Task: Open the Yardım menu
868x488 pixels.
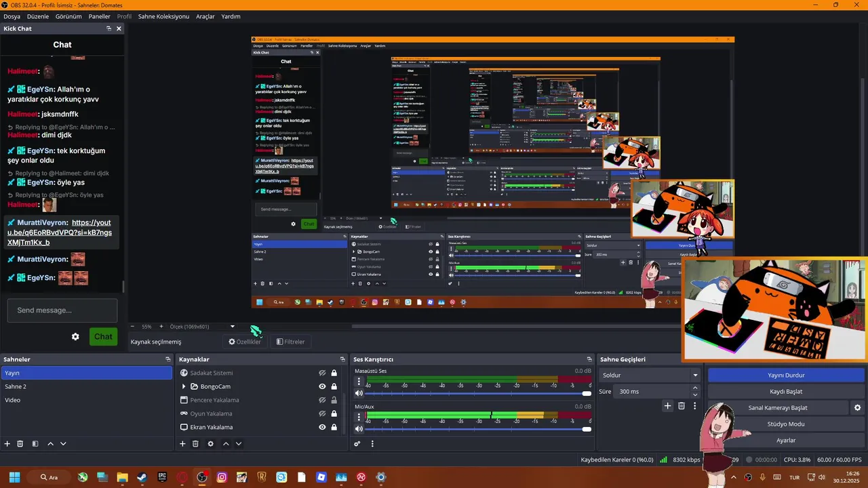Action: (231, 16)
